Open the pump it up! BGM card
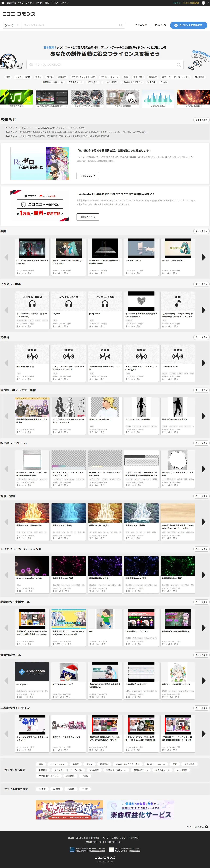 pyautogui.click(x=105, y=310)
